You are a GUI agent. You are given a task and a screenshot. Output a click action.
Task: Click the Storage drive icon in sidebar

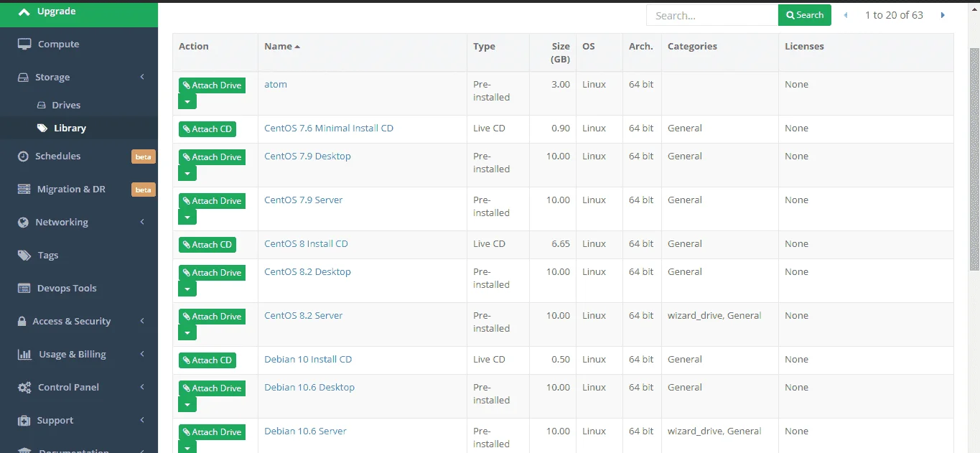pos(22,77)
